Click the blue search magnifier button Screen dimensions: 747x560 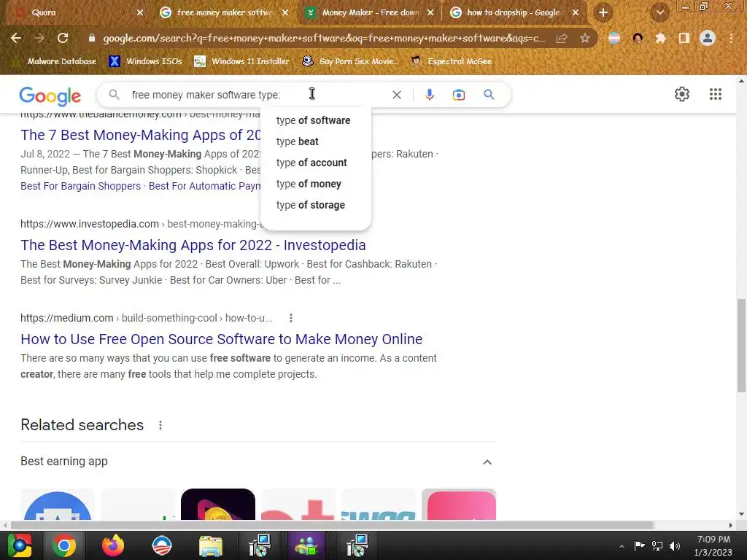point(489,95)
